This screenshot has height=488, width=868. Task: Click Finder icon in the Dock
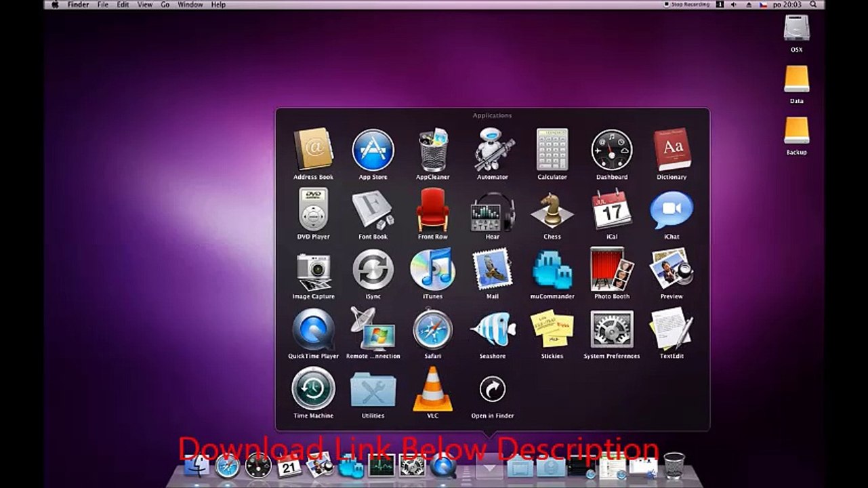pos(197,466)
